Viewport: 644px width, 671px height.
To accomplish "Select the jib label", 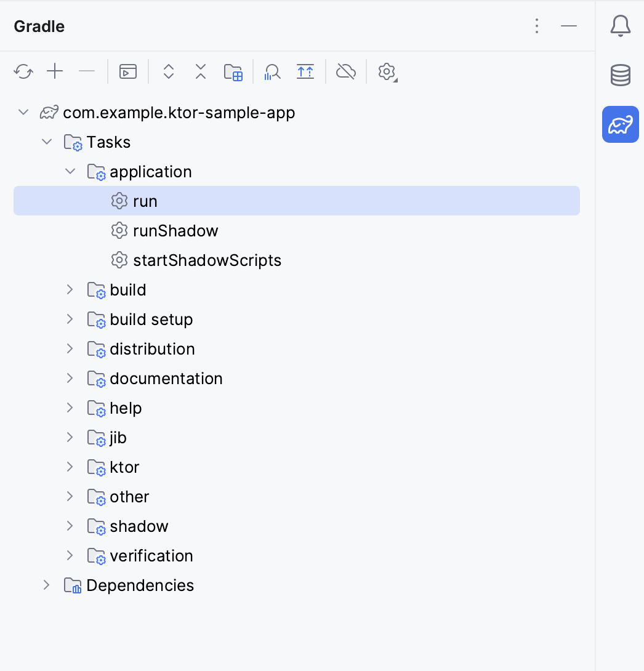I will [118, 438].
